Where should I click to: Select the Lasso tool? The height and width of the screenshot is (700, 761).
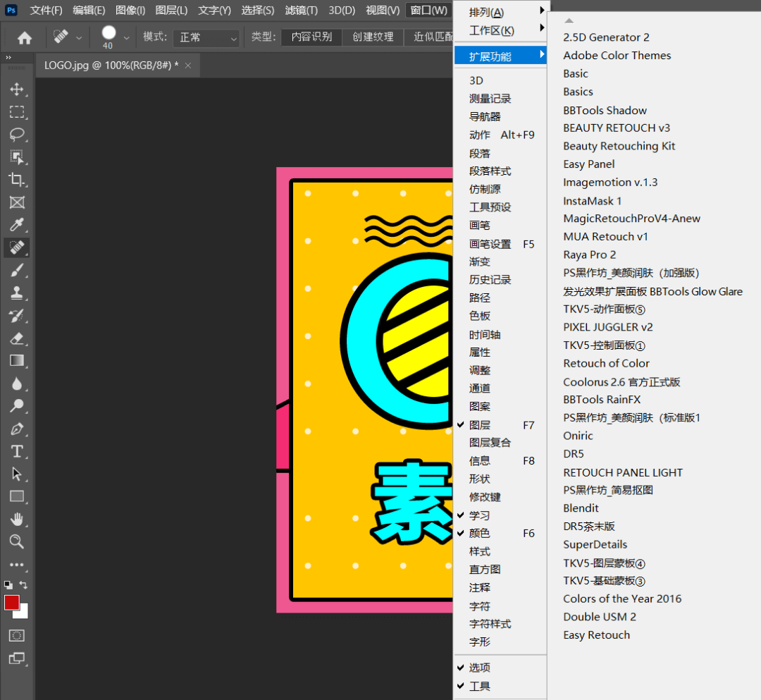[17, 135]
